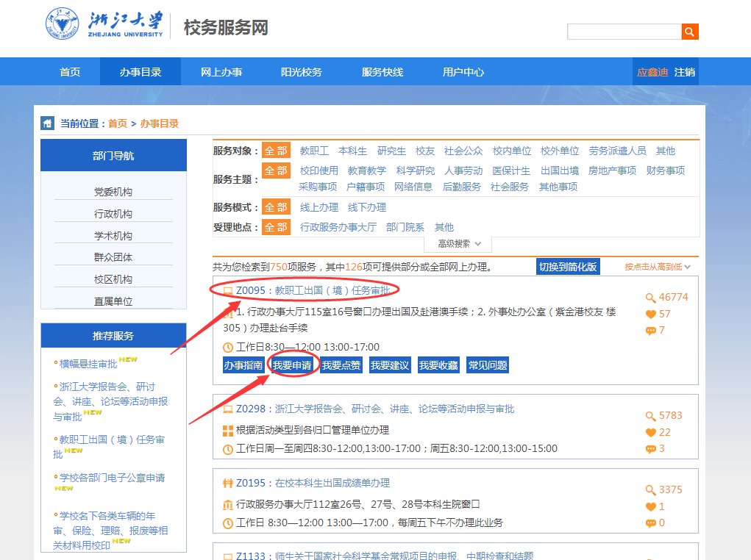Click comment bubble icon for Z0095
The height and width of the screenshot is (560, 751).
[650, 331]
